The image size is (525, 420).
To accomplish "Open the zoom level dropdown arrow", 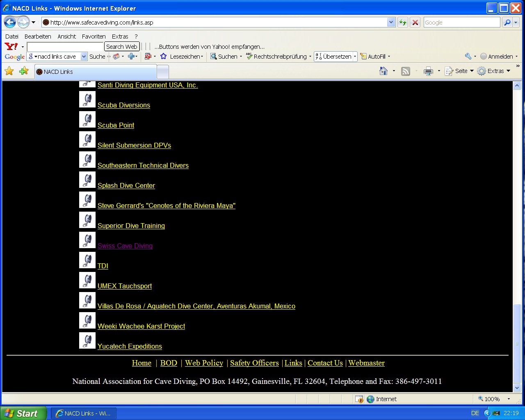I will point(509,399).
